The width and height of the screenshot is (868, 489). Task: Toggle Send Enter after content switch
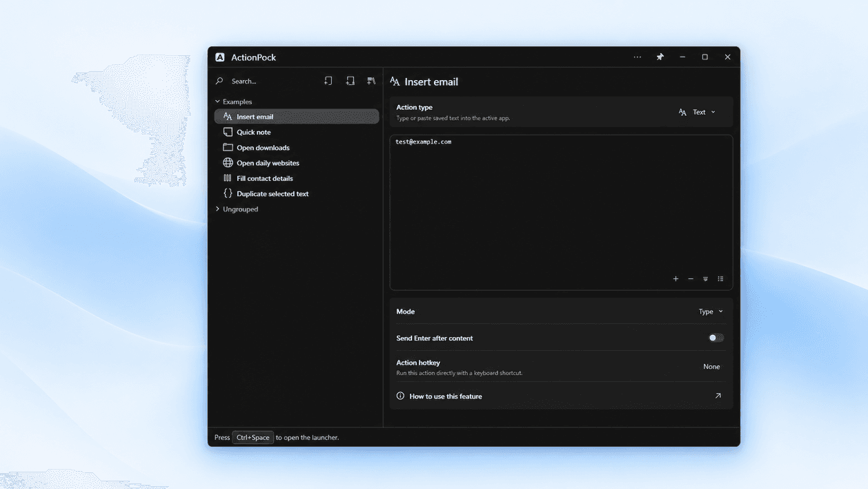tap(716, 338)
